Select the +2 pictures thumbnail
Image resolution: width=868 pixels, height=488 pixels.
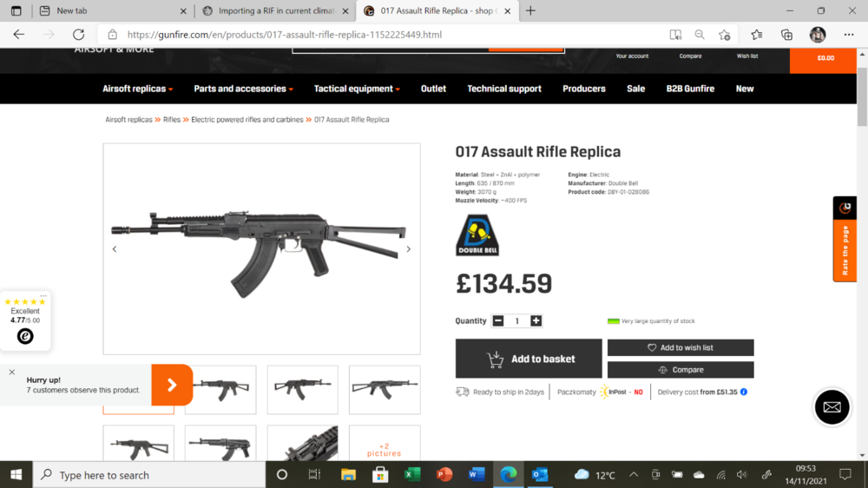coord(385,443)
